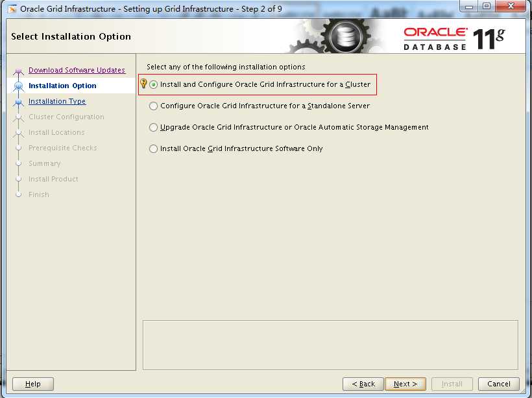Viewport: 532px width, 398px height.
Task: Click Install Locations step label
Action: pyautogui.click(x=56, y=132)
